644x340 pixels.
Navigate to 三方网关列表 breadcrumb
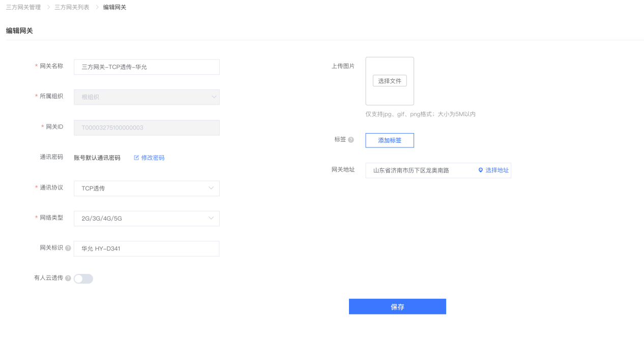pos(72,7)
